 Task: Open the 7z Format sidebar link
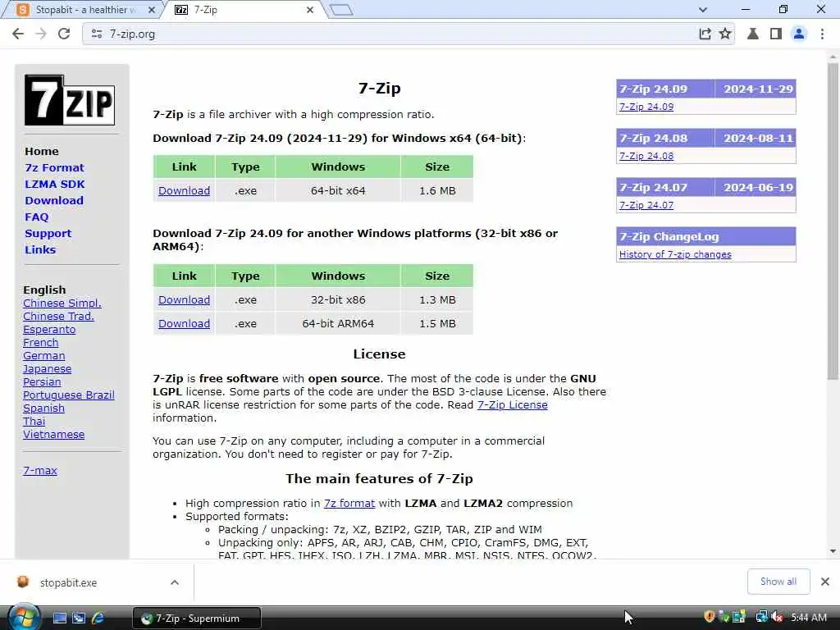point(55,167)
